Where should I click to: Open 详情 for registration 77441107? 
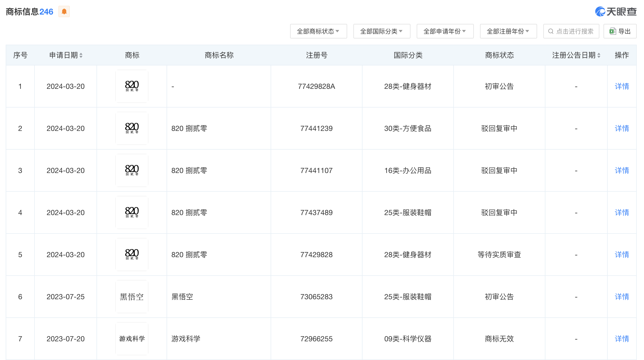click(x=622, y=171)
